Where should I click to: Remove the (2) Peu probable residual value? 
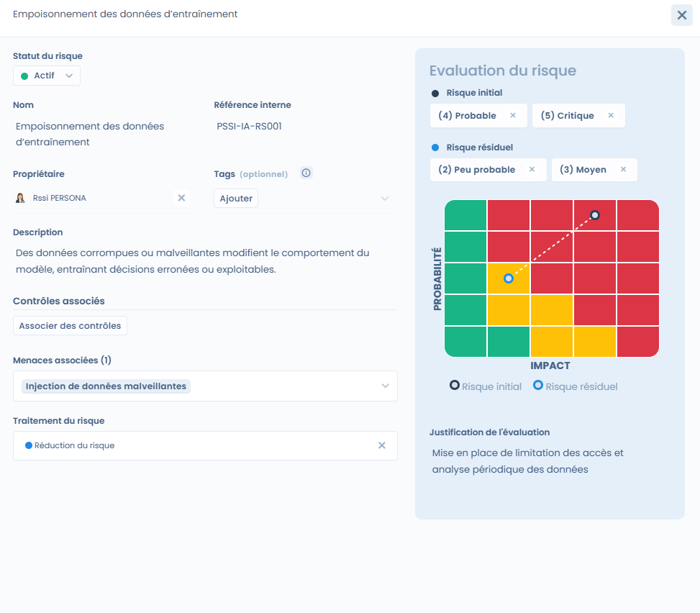pos(532,170)
